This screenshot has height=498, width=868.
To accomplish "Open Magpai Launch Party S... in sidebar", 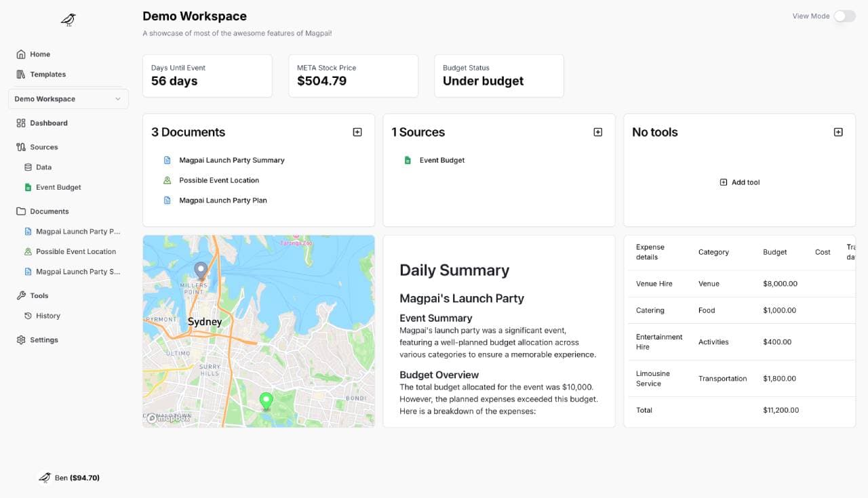I will point(78,272).
